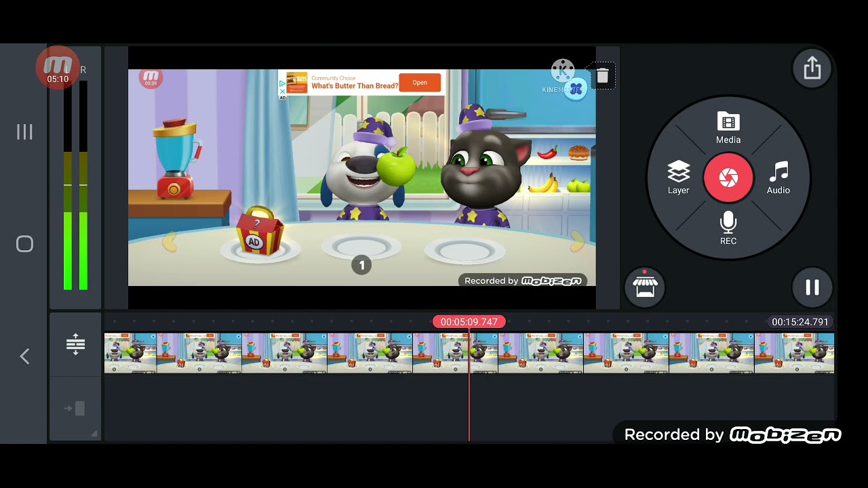
Task: Tap the AD gift box on the plate
Action: 259,232
